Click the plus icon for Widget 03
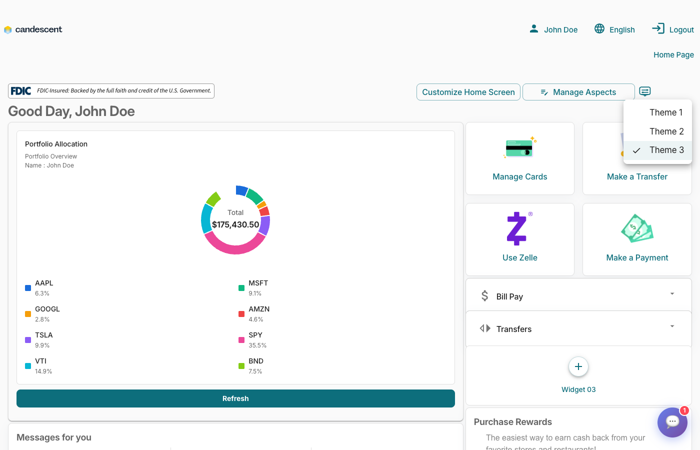 [x=578, y=367]
